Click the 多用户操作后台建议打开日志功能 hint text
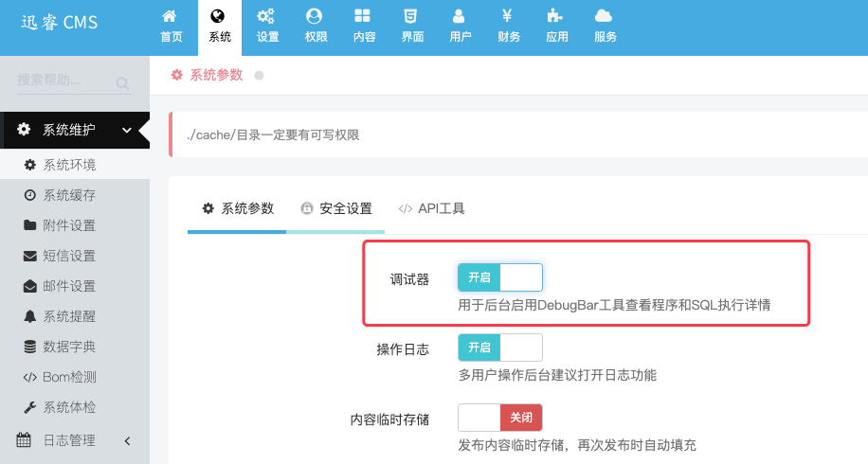Screen dimensions: 868x464 pos(557,375)
